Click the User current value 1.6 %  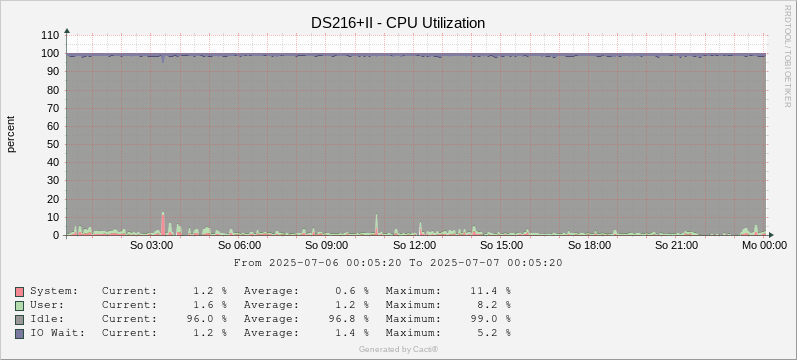point(210,305)
